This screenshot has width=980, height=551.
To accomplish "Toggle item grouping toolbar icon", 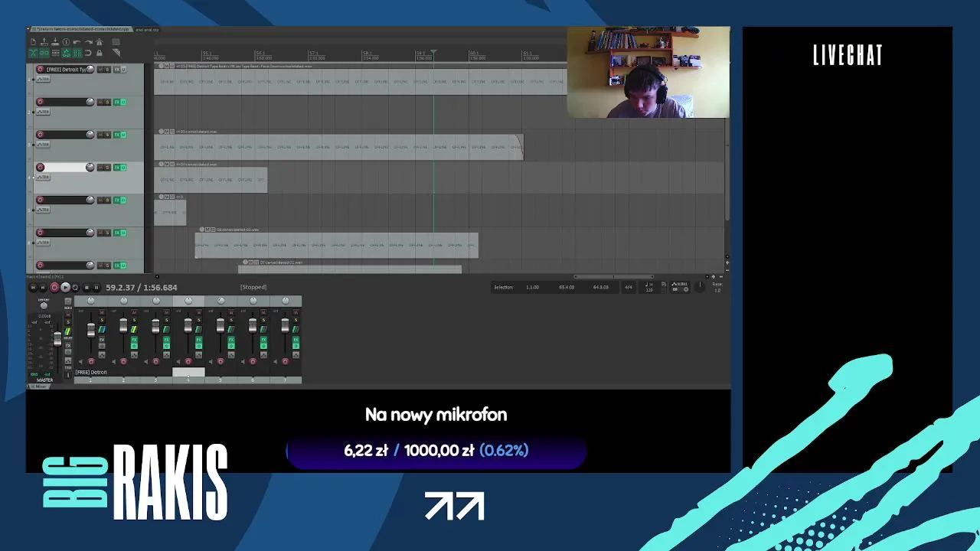I will [44, 53].
